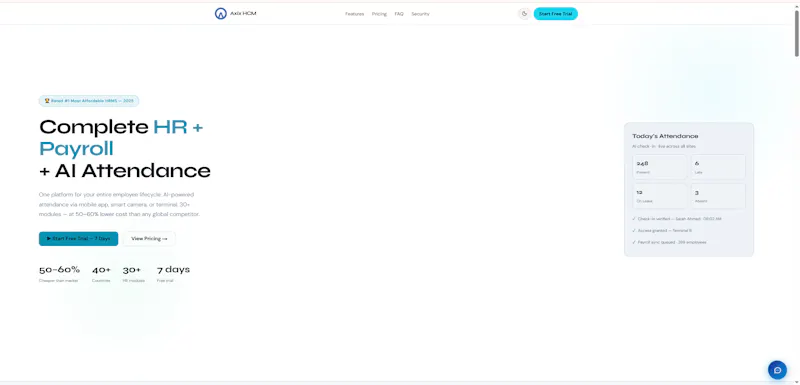This screenshot has width=800, height=385.
Task: Click the 6 Late attendance card
Action: (x=718, y=167)
